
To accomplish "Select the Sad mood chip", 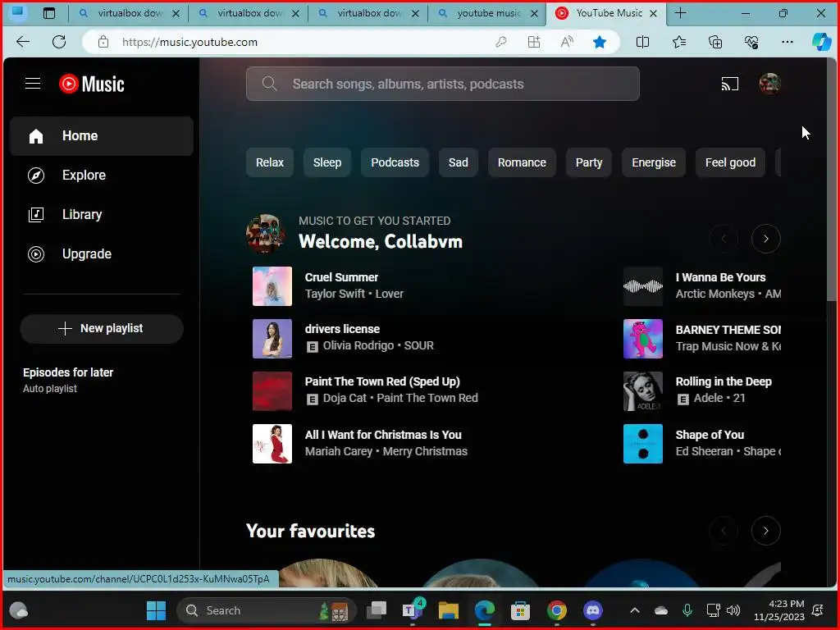I will tap(458, 162).
